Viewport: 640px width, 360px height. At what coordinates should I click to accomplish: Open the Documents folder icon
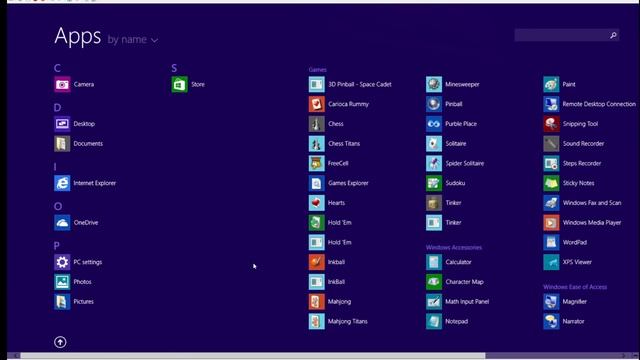(62, 144)
